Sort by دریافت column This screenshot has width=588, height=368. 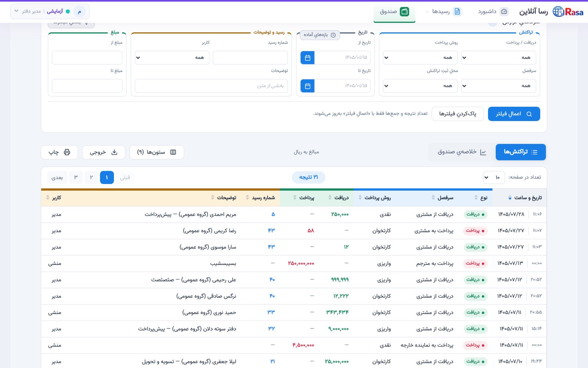(338, 198)
